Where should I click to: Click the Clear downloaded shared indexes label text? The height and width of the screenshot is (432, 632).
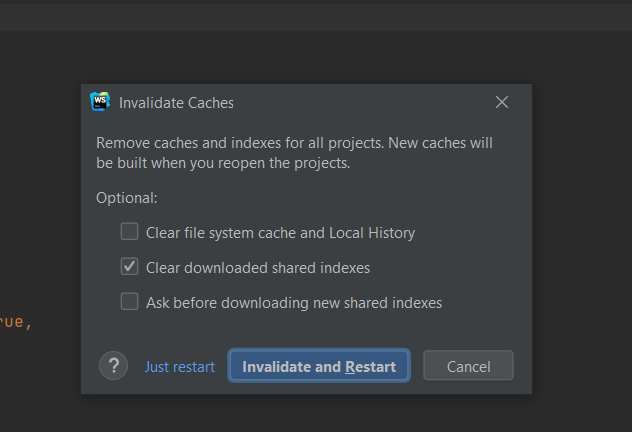258,267
